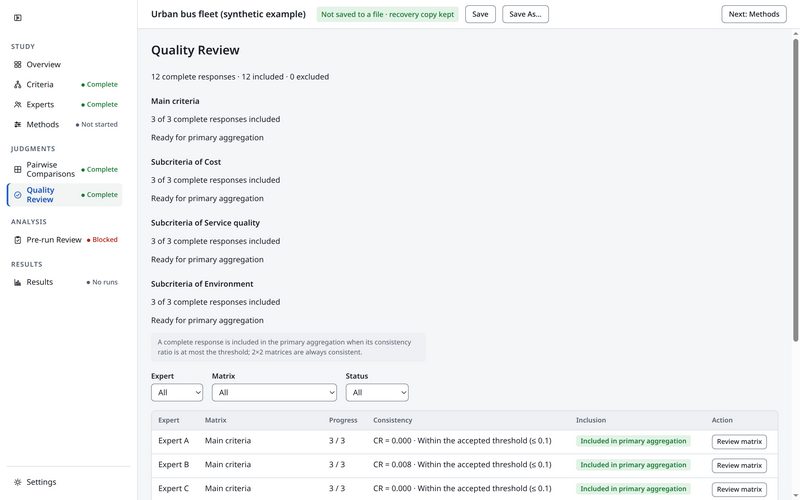This screenshot has height=500, width=800.
Task: Click 'Subcriteria of Service quality' heading
Action: tap(205, 223)
